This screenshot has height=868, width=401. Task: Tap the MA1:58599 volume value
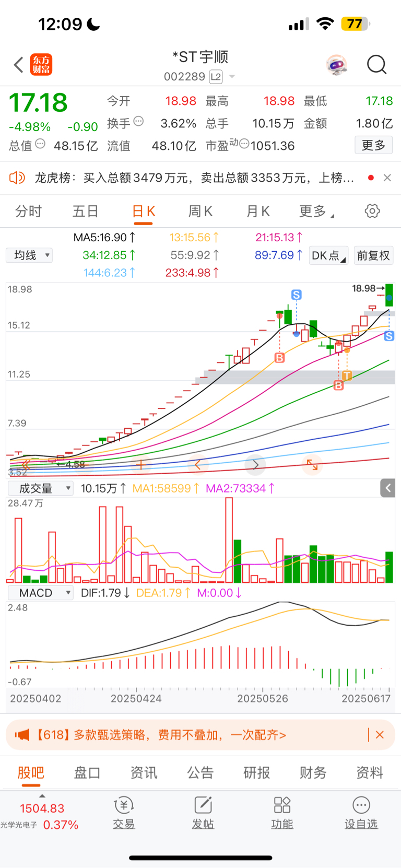166,488
